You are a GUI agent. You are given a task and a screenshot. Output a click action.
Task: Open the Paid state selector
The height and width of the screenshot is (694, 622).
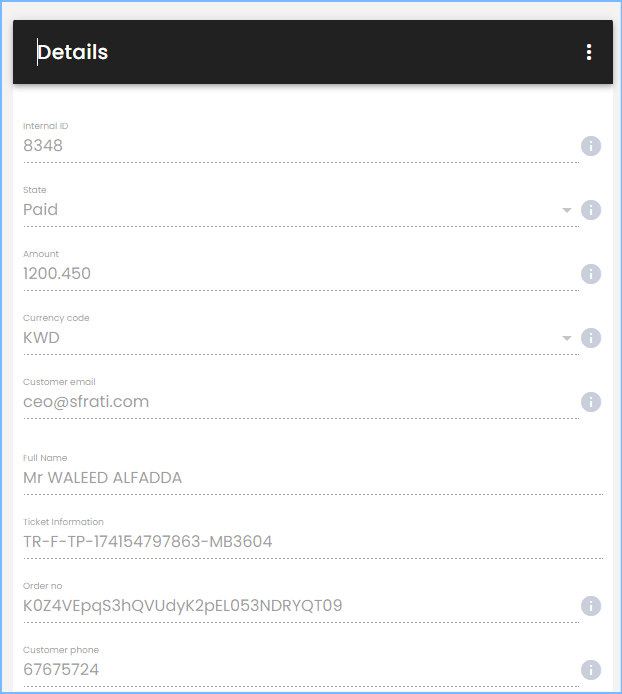pos(301,210)
